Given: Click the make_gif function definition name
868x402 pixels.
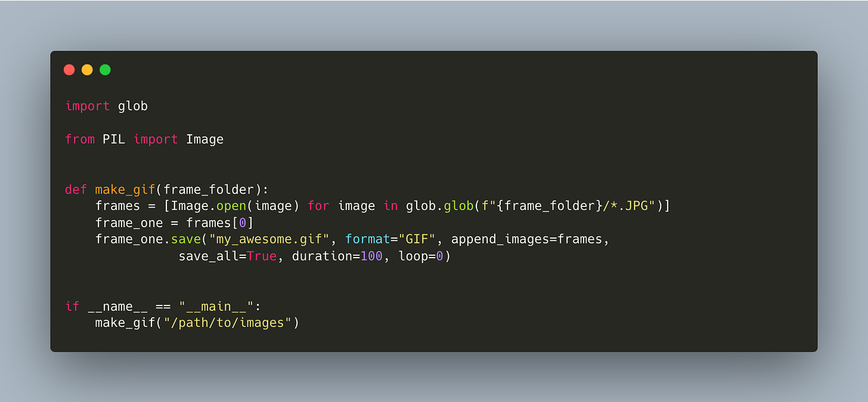Looking at the screenshot, I should (x=125, y=190).
